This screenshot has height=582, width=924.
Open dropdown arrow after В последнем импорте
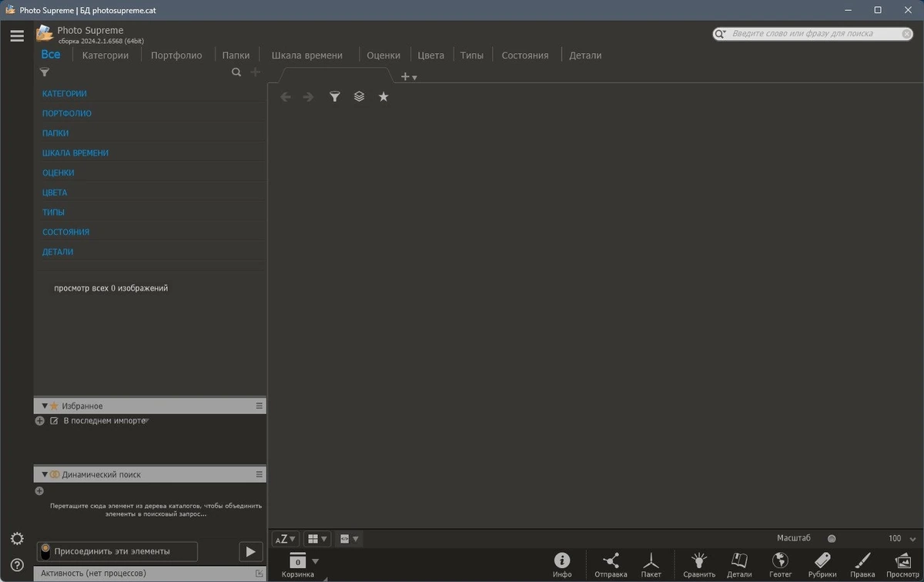click(146, 421)
